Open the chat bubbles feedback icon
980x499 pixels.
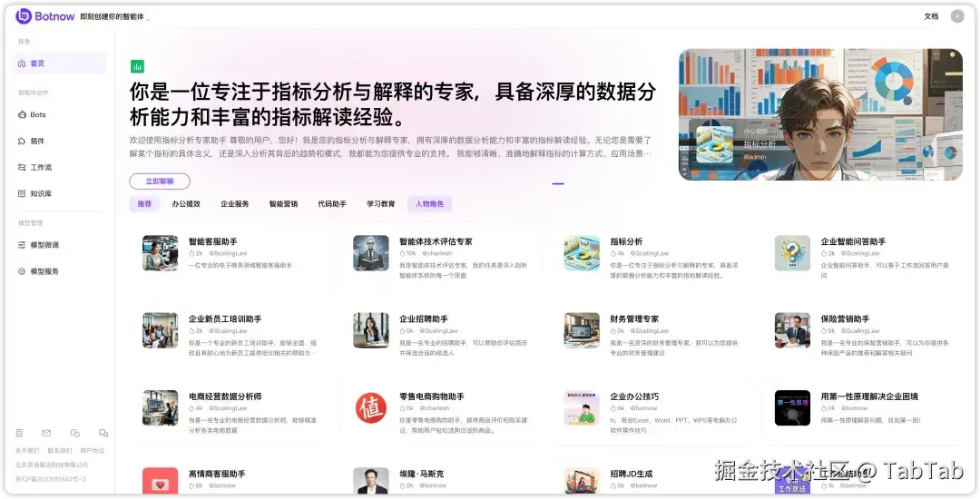tap(103, 433)
